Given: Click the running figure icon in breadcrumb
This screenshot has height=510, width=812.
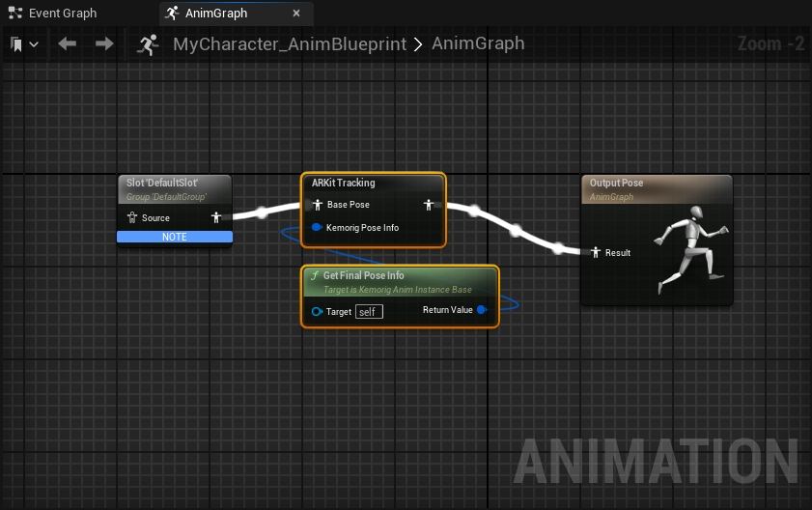Looking at the screenshot, I should click(148, 44).
